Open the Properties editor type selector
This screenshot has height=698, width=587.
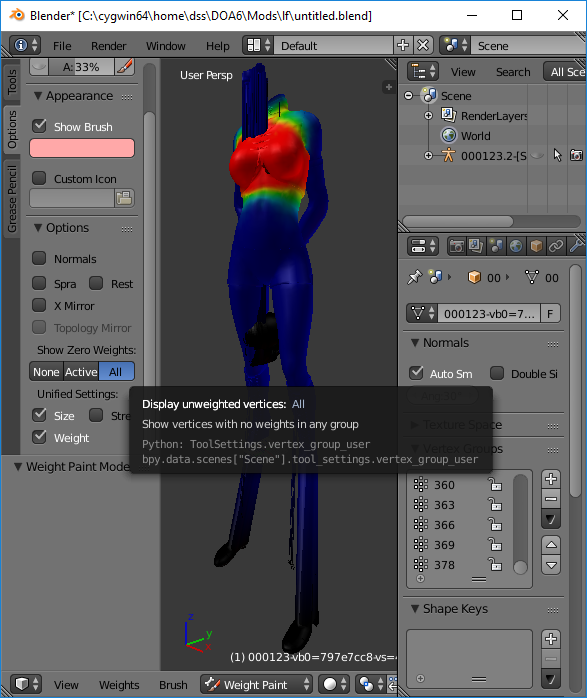click(x=423, y=246)
